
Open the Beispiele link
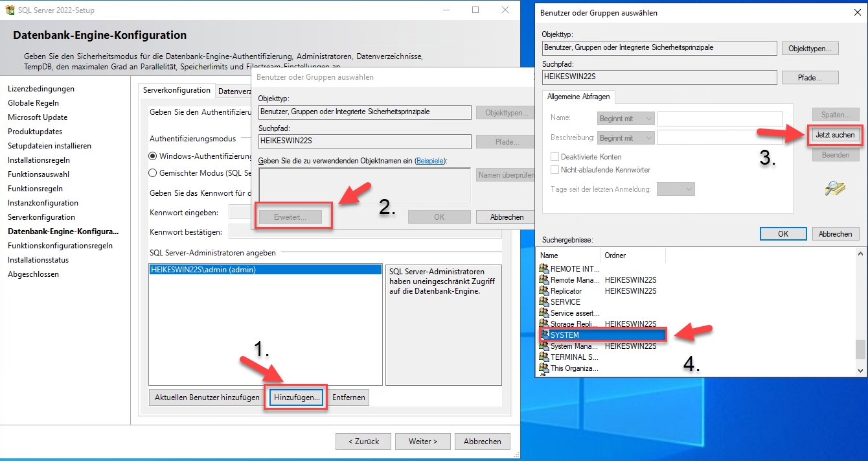coord(429,160)
